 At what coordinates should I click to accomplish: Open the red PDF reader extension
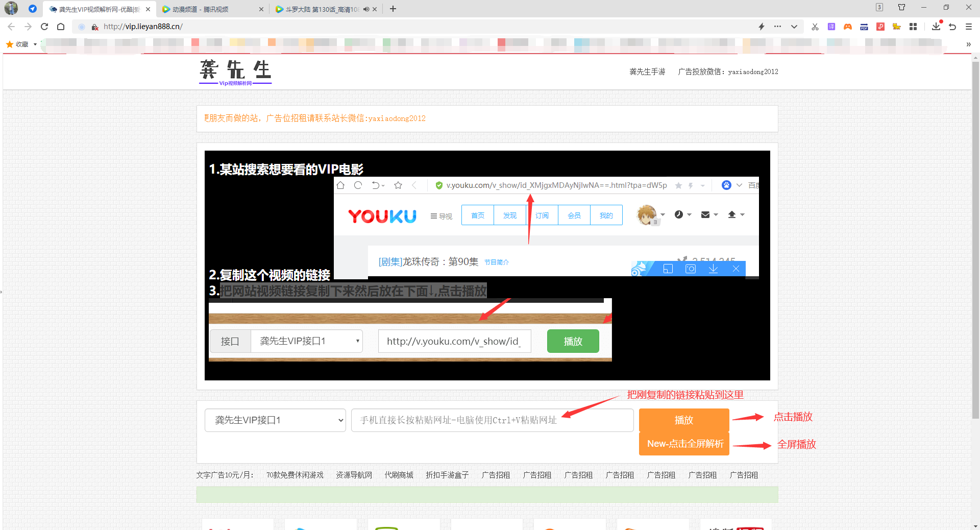tap(880, 27)
